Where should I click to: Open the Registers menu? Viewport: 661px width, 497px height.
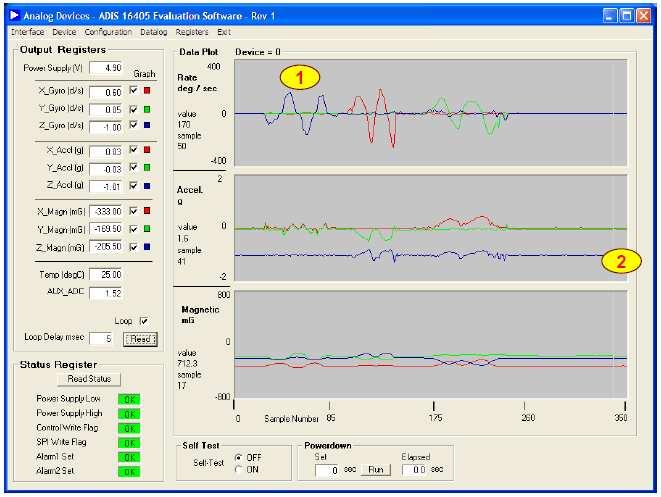pos(192,32)
